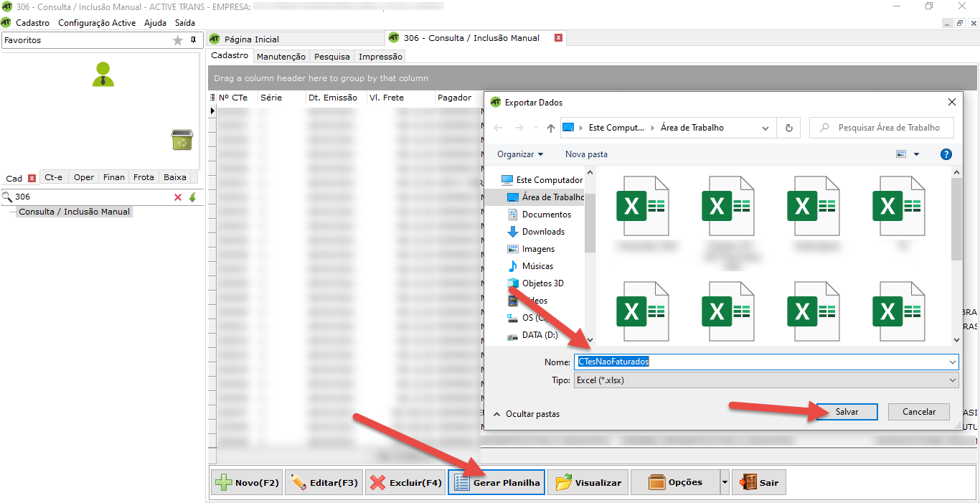Select Downloads in the navigation tree
980x503 pixels.
pos(542,232)
